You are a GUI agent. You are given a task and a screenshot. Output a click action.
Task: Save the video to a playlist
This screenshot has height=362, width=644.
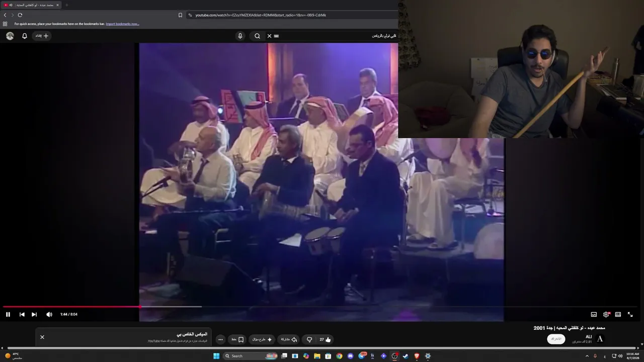(x=237, y=339)
